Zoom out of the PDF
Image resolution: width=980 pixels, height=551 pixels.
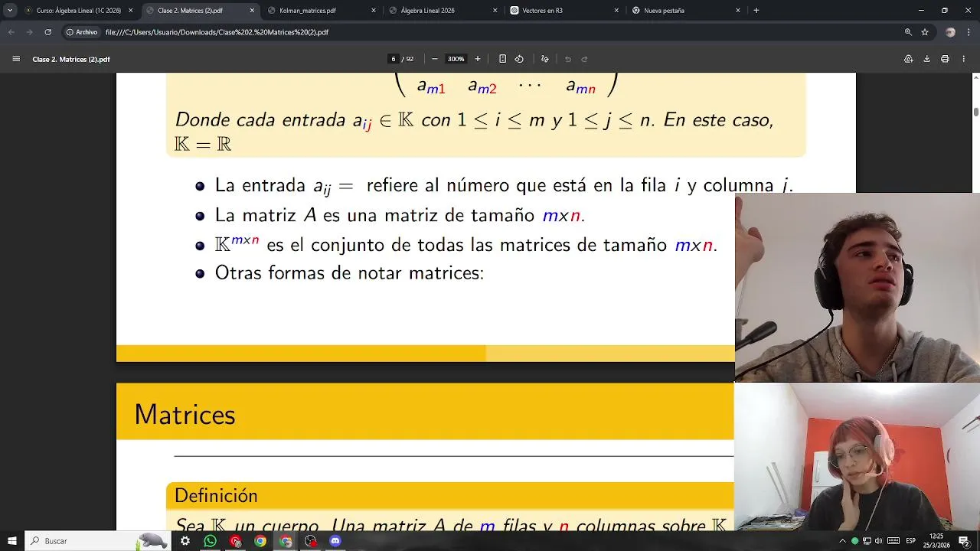pos(435,59)
